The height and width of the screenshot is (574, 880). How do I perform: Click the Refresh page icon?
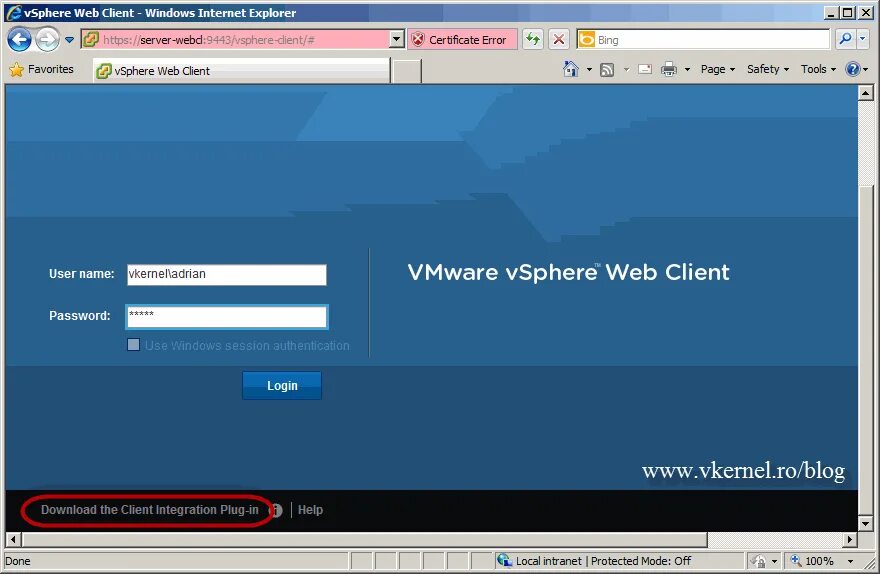(533, 40)
